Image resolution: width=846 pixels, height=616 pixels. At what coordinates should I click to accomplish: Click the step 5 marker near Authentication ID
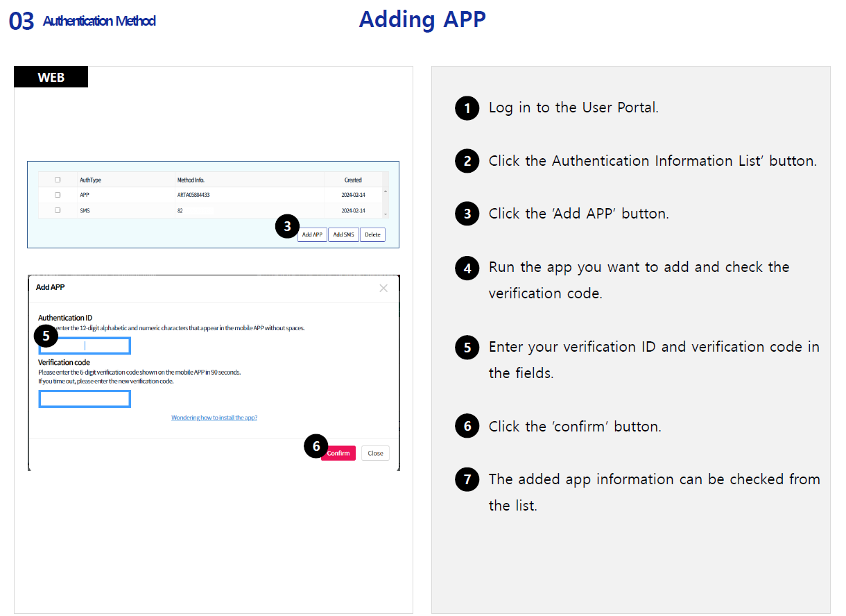point(46,336)
